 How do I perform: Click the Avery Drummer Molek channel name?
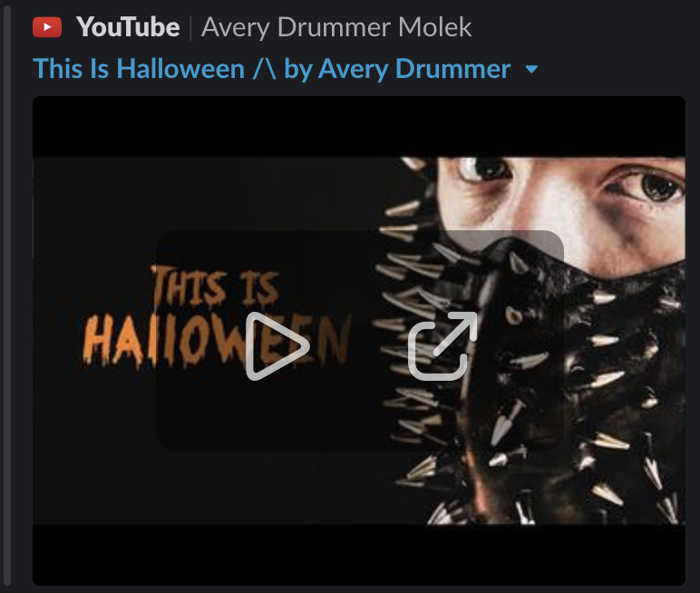336,27
